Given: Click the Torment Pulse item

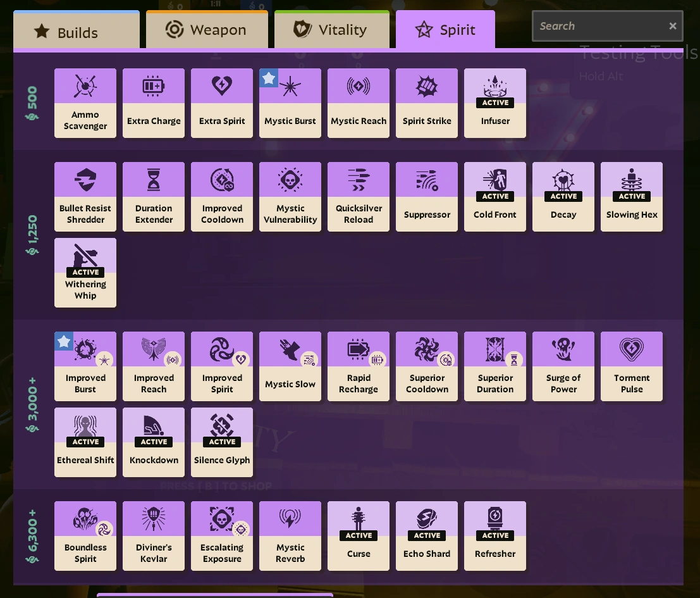Looking at the screenshot, I should point(632,366).
